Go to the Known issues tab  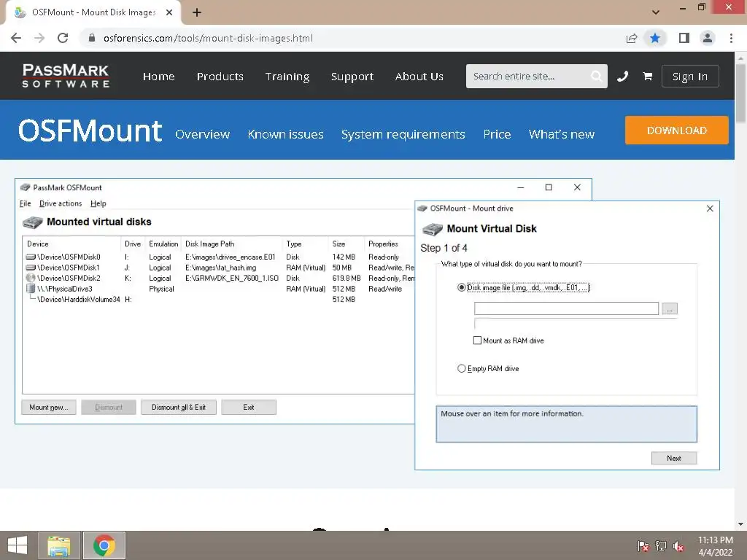pyautogui.click(x=285, y=134)
